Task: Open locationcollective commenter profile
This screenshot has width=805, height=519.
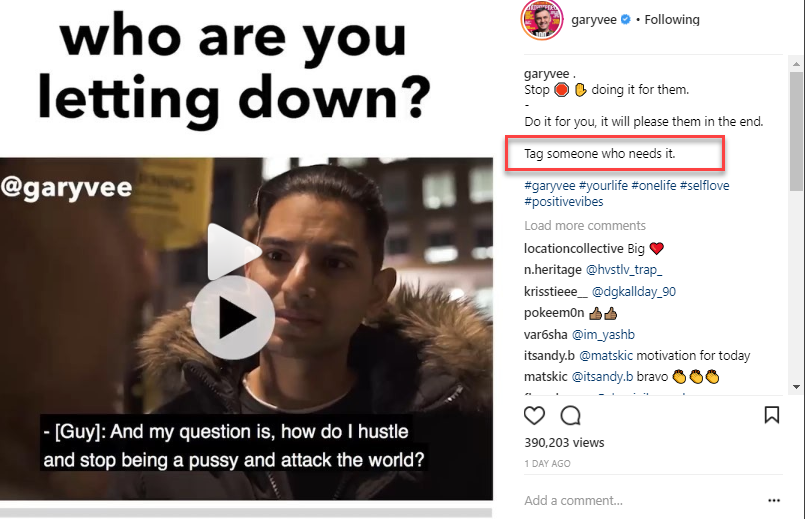Action: click(573, 248)
